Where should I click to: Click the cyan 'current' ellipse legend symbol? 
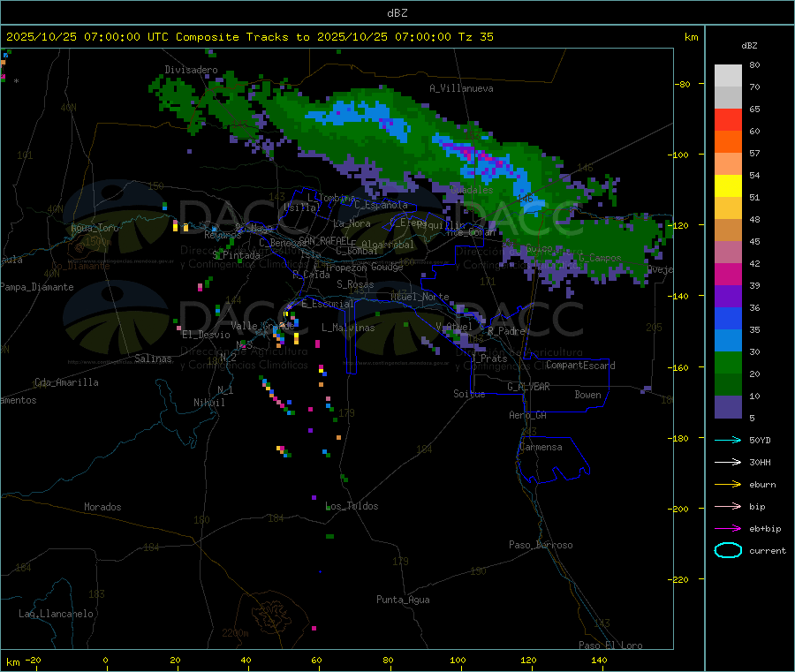click(x=728, y=550)
